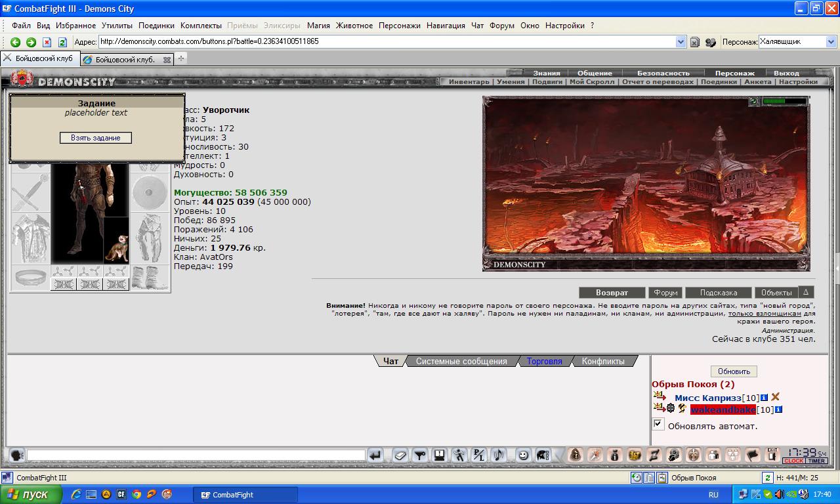Click the RU language indicator in taskbar
Viewport: 840px width, 504px height.
point(713,495)
